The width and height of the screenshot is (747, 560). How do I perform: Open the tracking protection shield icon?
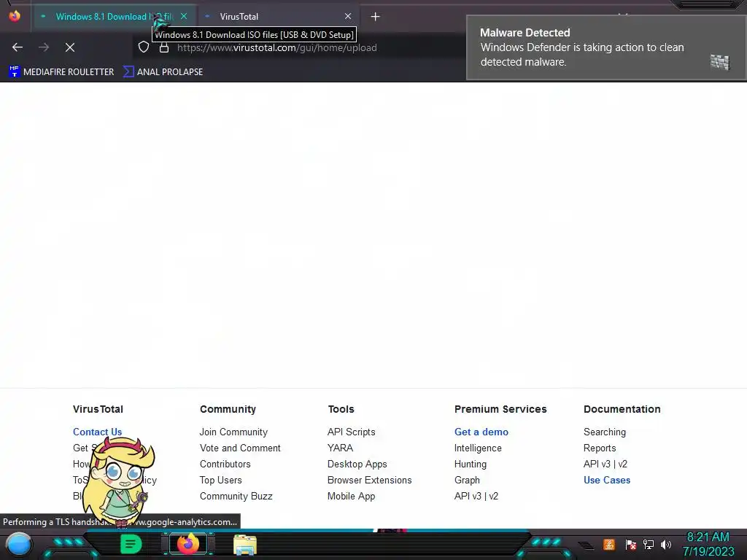point(144,47)
